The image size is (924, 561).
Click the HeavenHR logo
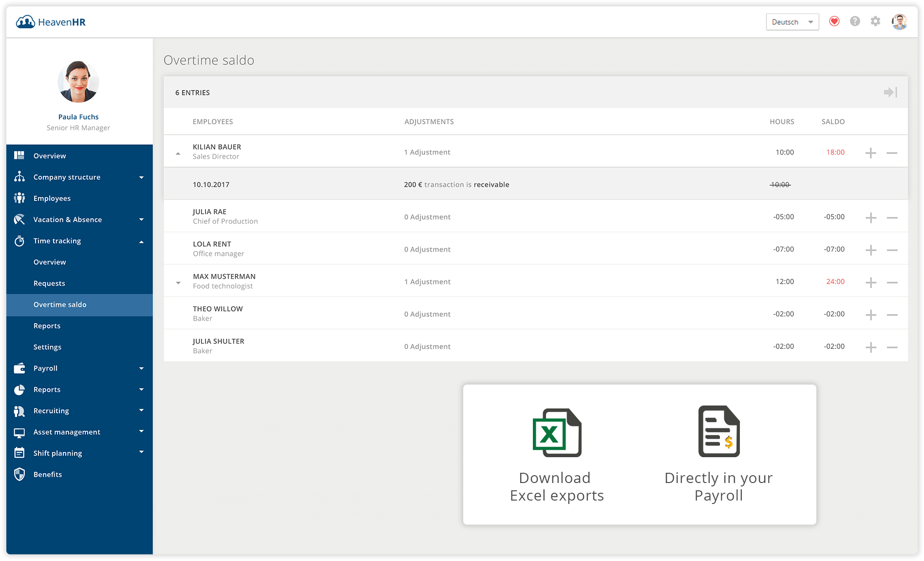[x=51, y=22]
